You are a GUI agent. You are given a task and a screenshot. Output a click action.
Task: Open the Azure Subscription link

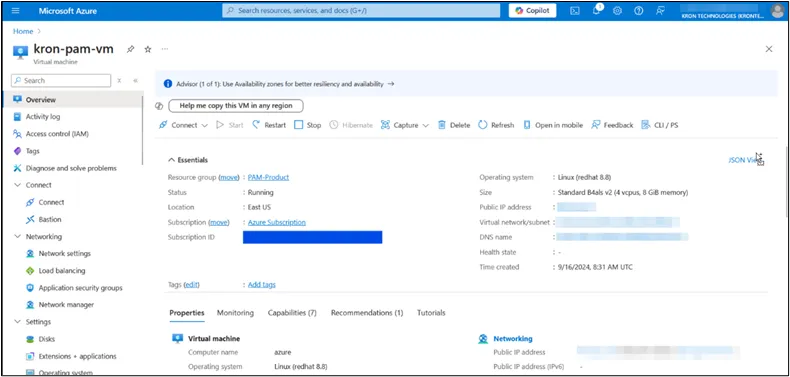(x=277, y=222)
